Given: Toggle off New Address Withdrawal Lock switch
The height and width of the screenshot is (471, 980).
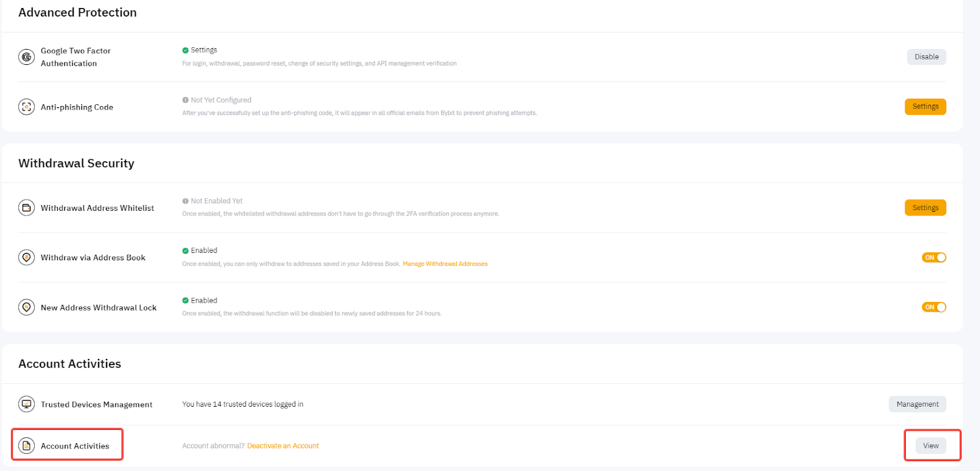Looking at the screenshot, I should tap(933, 307).
